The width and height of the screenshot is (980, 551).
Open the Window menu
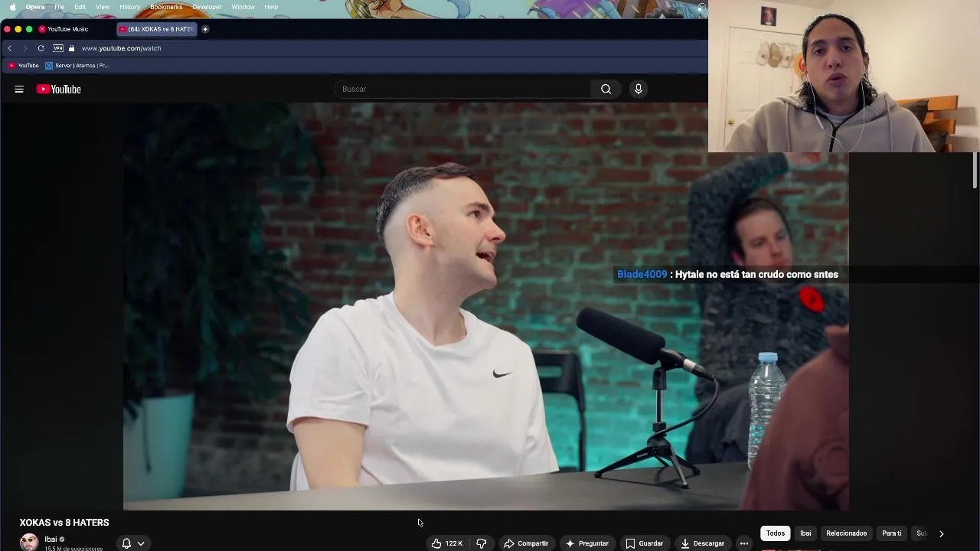pos(243,7)
